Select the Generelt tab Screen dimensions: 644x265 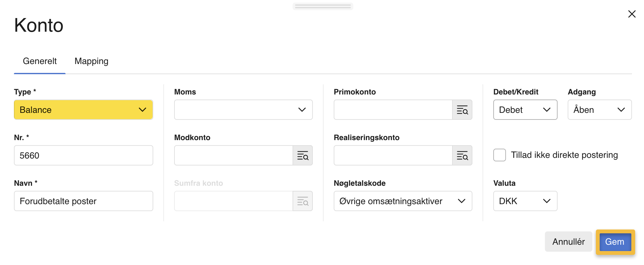[40, 61]
